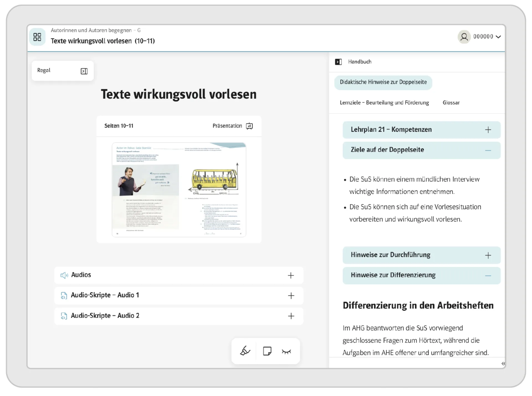The width and height of the screenshot is (532, 396).
Task: Expand Audio-Skripte – Audio 1
Action: (291, 296)
